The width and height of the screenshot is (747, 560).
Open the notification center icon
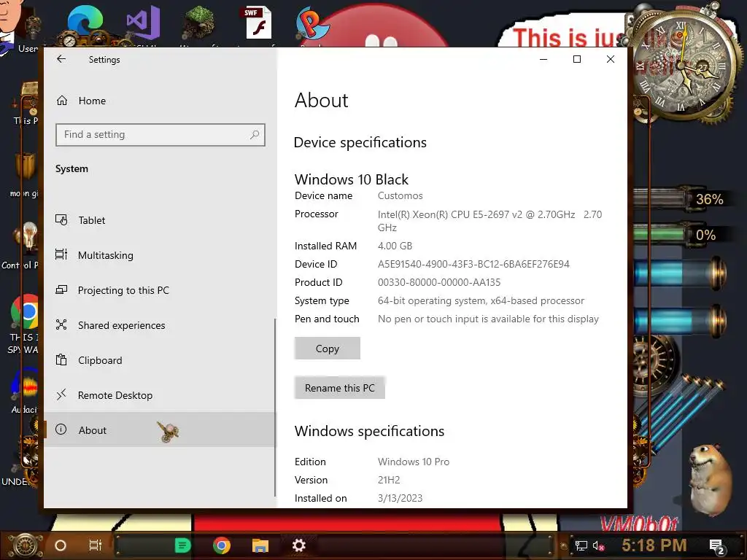[x=717, y=546]
